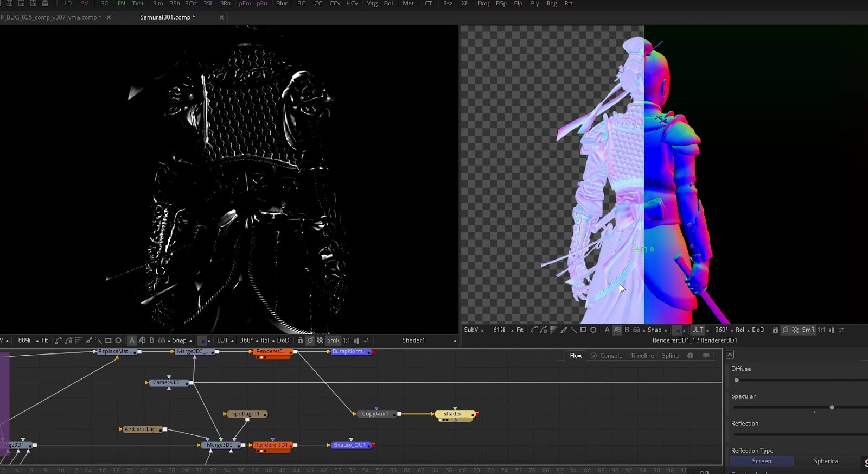This screenshot has width=868, height=474.
Task: Toggle the A buffer in left viewer
Action: tap(132, 340)
